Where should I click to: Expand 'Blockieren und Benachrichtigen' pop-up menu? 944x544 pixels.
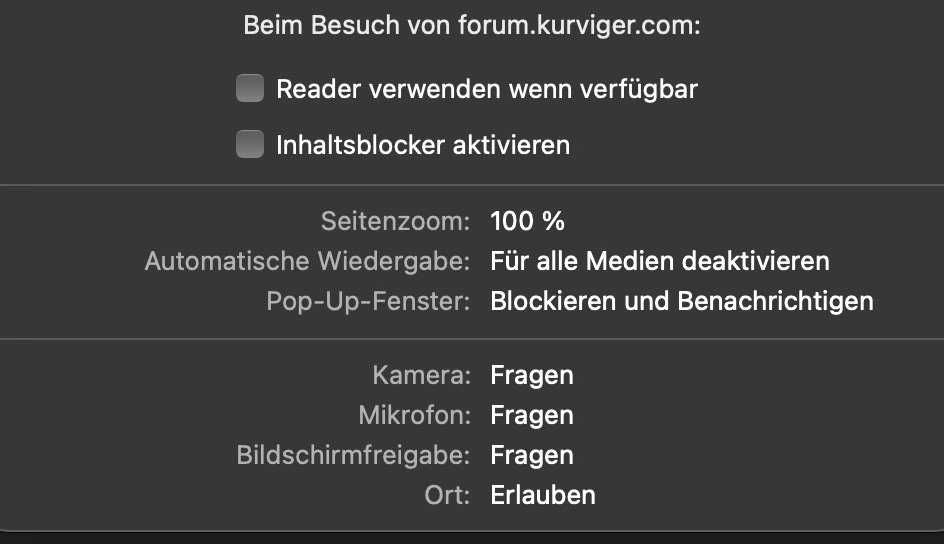[682, 301]
